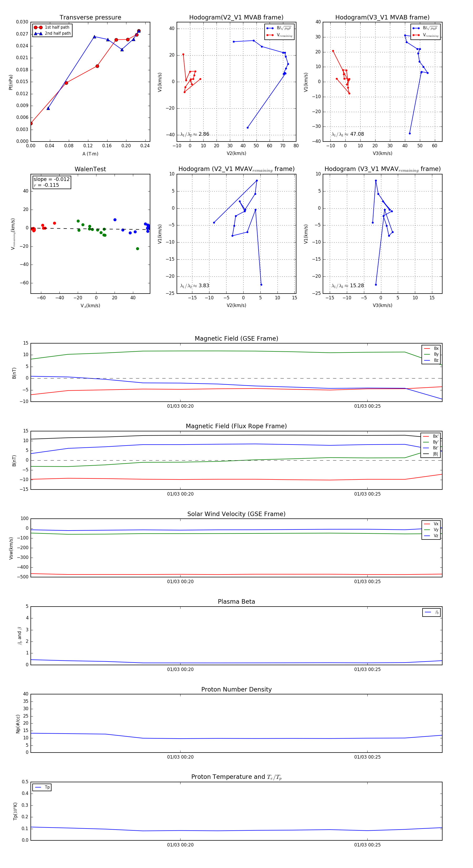Select B/√(μ0ρ) legend entry in V3_V1 MVAB hodogram
This screenshot has height=868, width=473.
point(425,28)
